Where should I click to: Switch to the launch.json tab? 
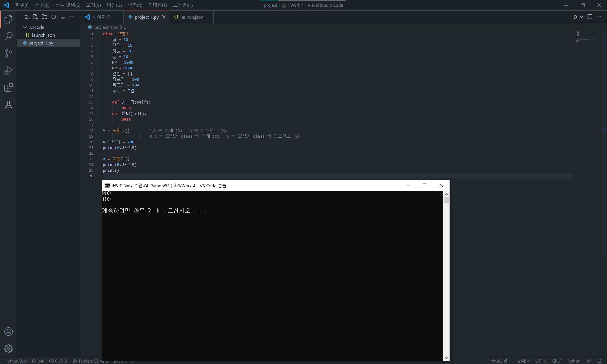point(191,17)
